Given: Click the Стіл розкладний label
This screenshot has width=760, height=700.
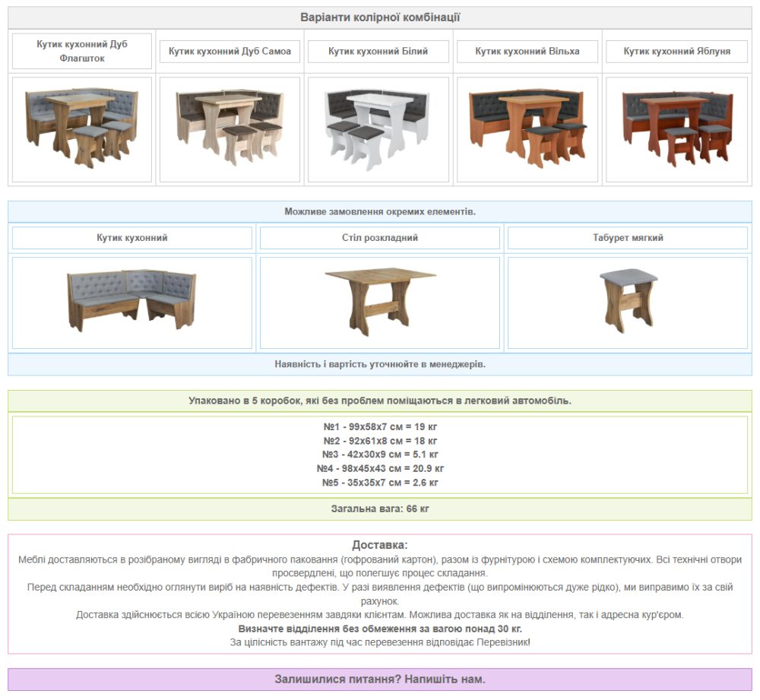Looking at the screenshot, I should point(380,238).
